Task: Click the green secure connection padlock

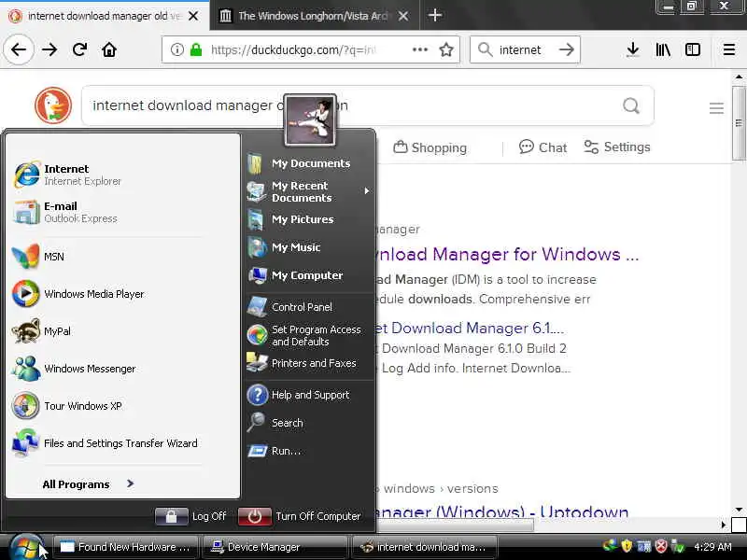Action: click(196, 49)
